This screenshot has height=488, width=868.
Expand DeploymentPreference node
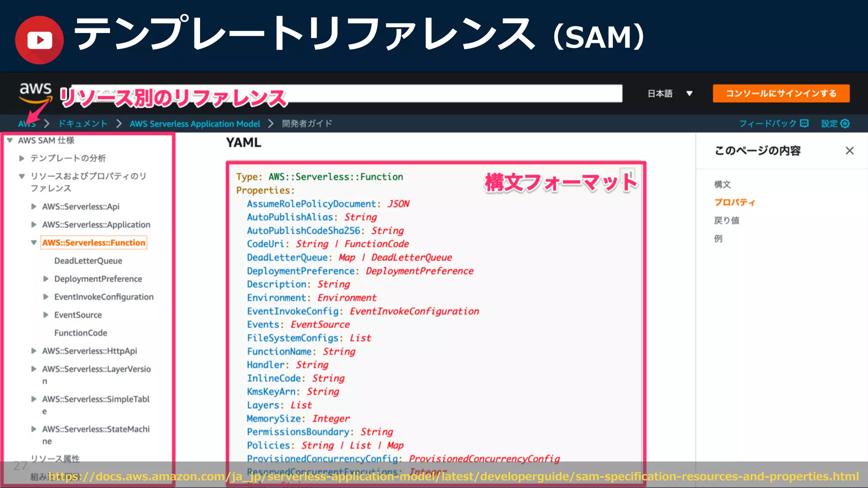click(x=46, y=279)
